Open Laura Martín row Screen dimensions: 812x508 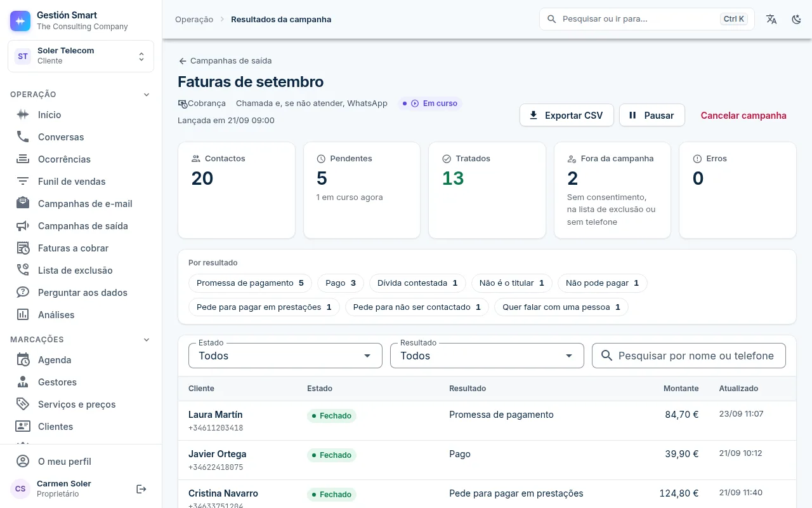(x=487, y=421)
